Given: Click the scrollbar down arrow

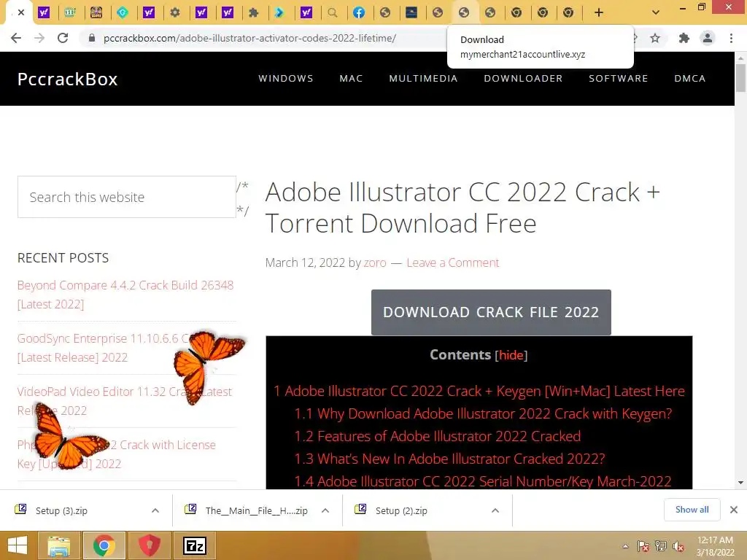Looking at the screenshot, I should [x=740, y=483].
